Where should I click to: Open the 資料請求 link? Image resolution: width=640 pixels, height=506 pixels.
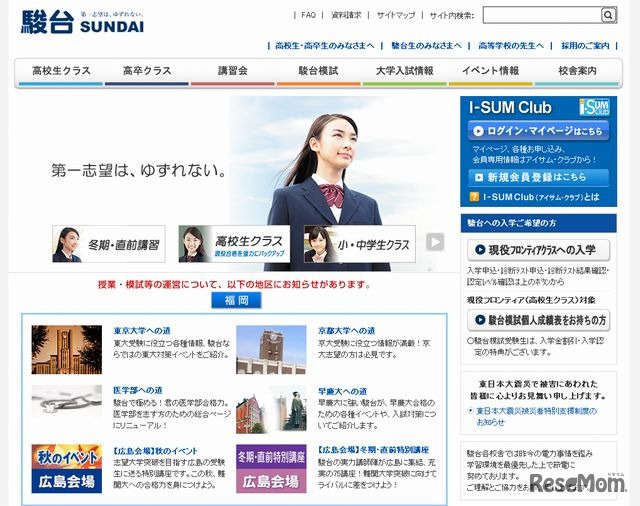pos(346,15)
